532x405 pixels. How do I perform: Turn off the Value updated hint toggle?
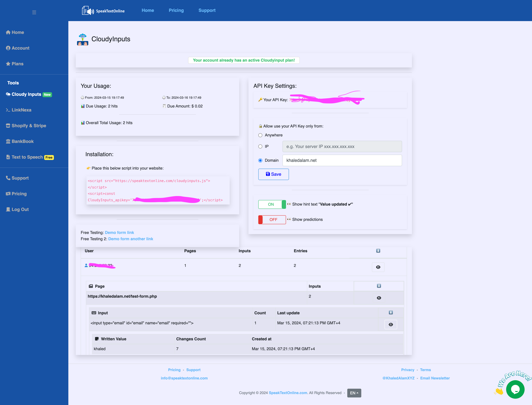point(272,205)
